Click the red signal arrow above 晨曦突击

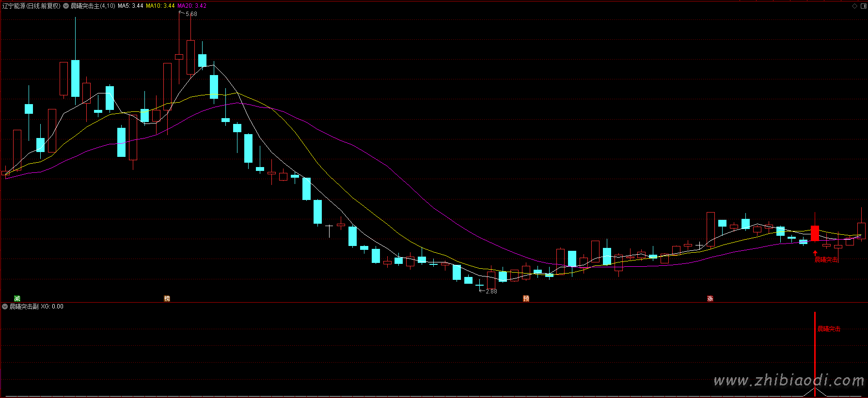[x=815, y=253]
